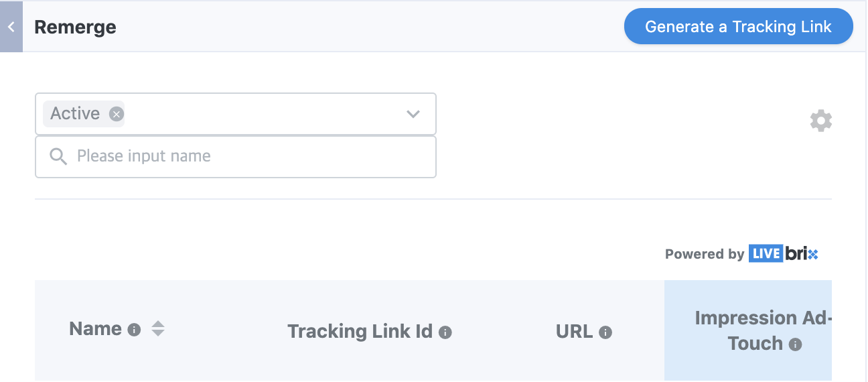Expand the status filter dropdown arrow

[413, 114]
